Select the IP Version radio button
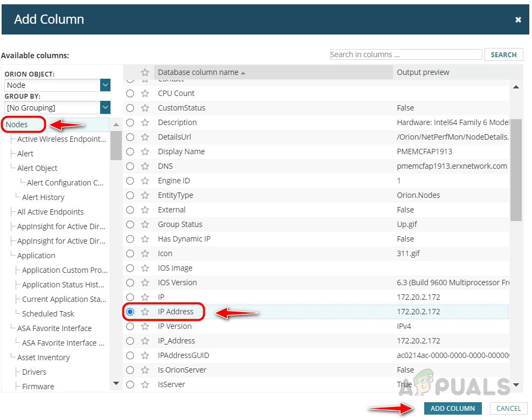Image resolution: width=532 pixels, height=420 pixels. 130,326
